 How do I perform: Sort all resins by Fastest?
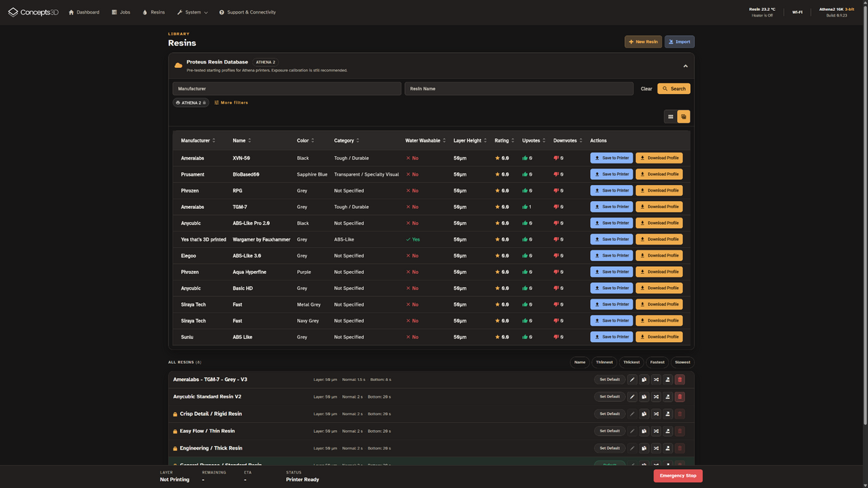pyautogui.click(x=658, y=362)
